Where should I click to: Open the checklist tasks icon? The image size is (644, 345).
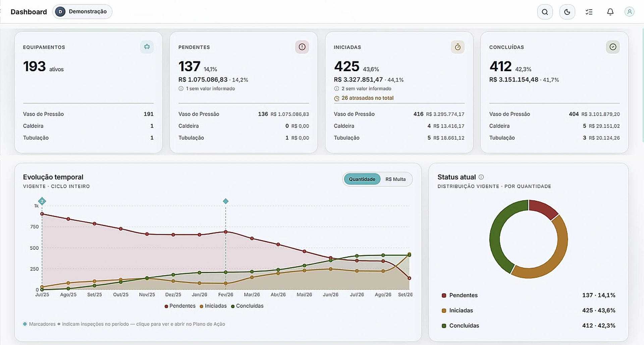click(x=589, y=12)
